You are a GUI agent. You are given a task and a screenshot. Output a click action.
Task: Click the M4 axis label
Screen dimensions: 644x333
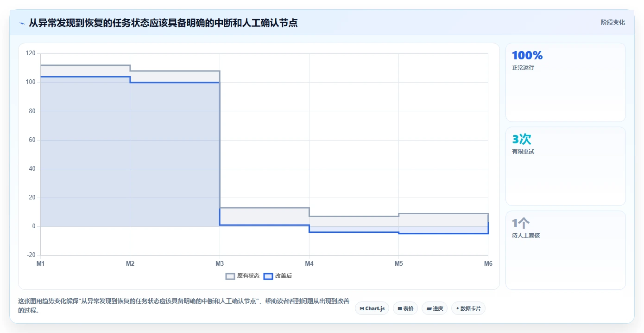309,263
